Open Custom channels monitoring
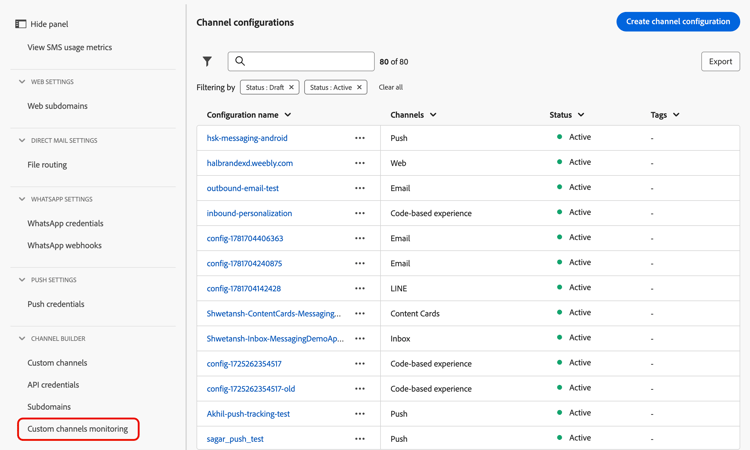 pos(78,429)
